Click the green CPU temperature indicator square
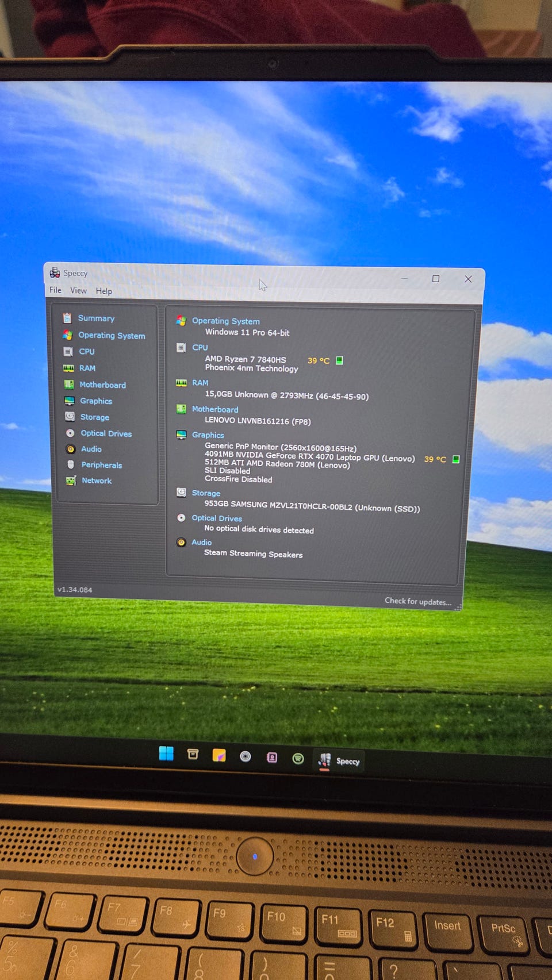Image resolution: width=552 pixels, height=980 pixels. (x=339, y=360)
